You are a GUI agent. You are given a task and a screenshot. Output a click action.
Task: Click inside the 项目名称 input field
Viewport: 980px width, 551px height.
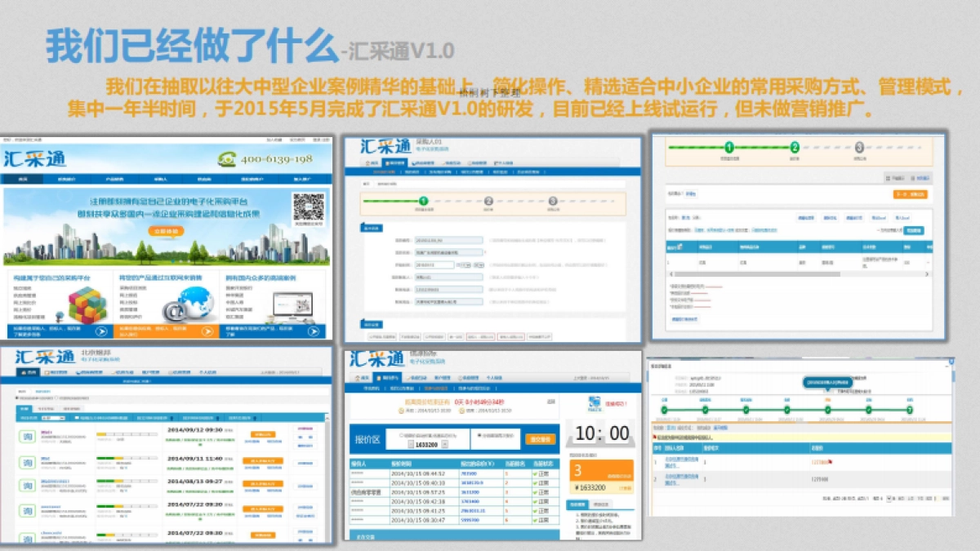tap(450, 251)
